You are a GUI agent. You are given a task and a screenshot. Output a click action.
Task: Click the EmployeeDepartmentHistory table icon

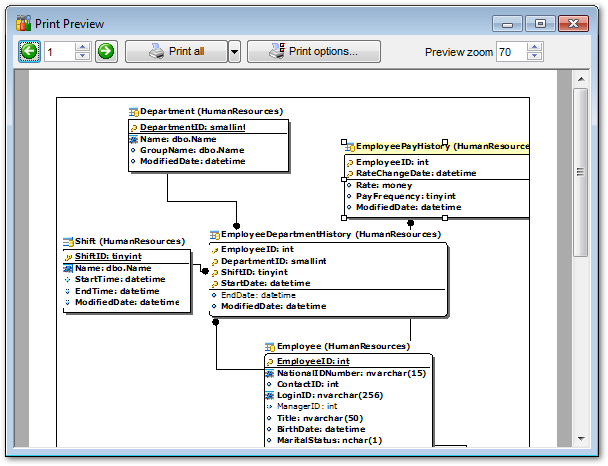(214, 234)
